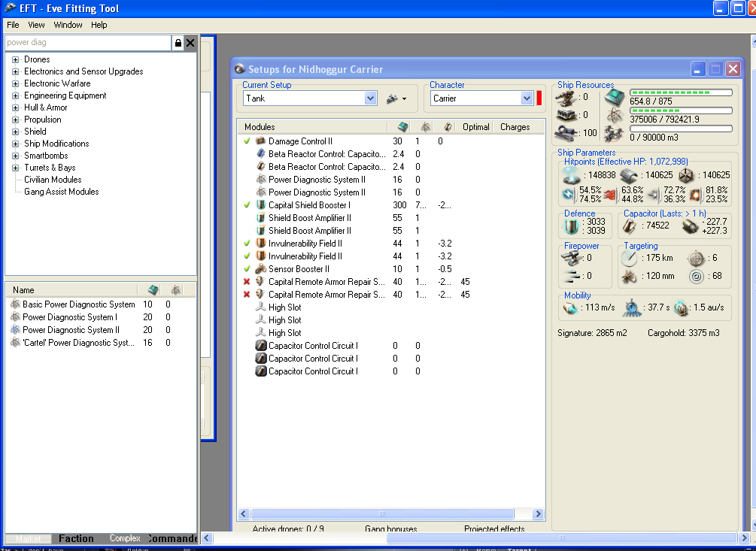Open the Character Carrier dropdown

coord(527,98)
